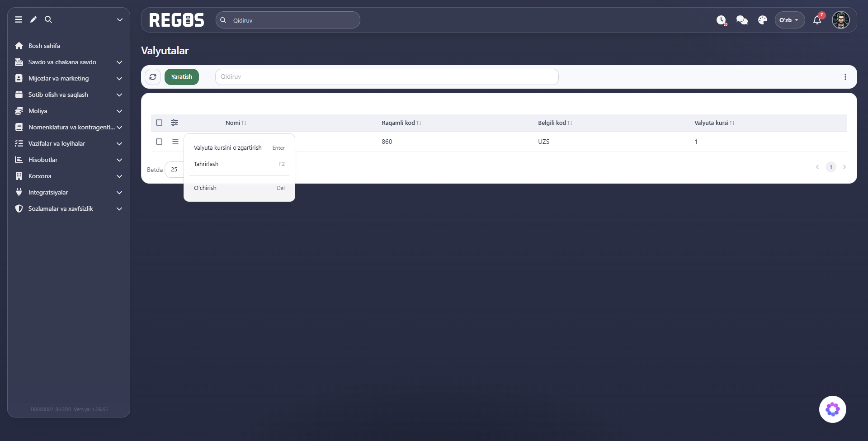868x441 pixels.
Task: Focus the top Qidiruv search field
Action: point(288,20)
